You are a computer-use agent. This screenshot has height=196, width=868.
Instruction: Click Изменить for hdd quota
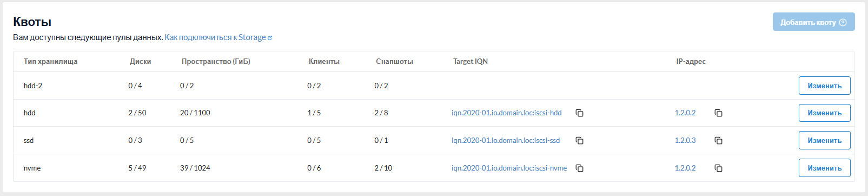tap(824, 113)
